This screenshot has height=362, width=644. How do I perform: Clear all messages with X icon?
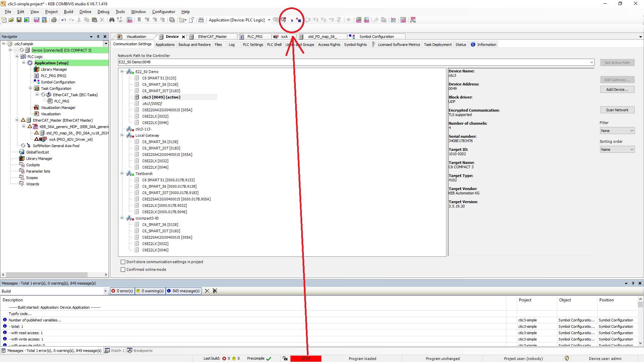207,291
